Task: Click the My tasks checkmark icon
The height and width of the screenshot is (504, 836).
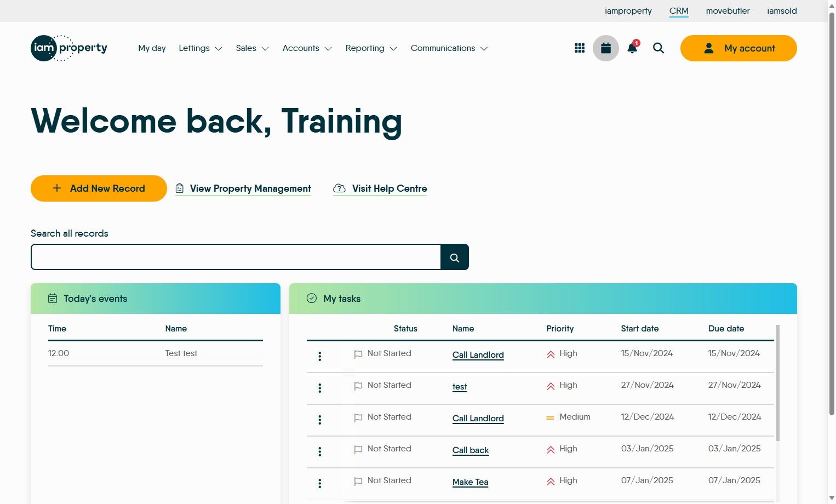Action: (311, 299)
